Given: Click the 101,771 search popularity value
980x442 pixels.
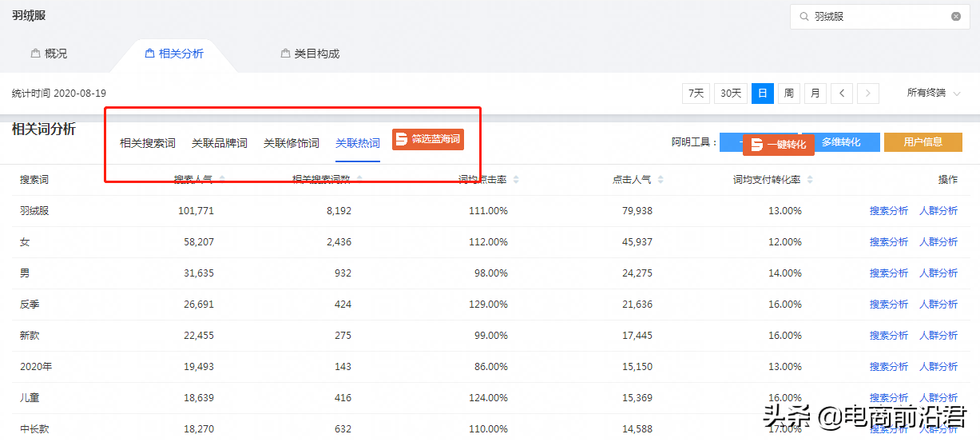Looking at the screenshot, I should pos(196,211).
